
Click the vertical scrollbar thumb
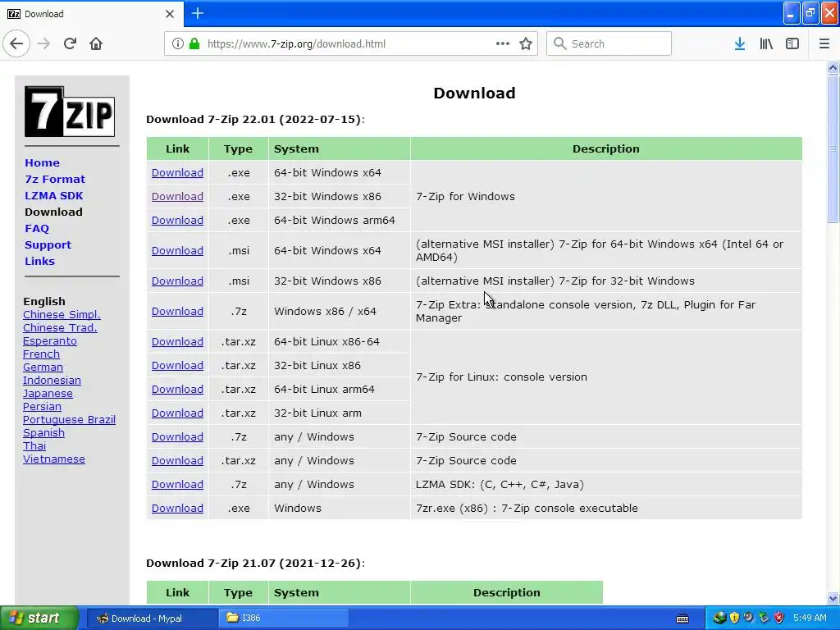tap(833, 148)
